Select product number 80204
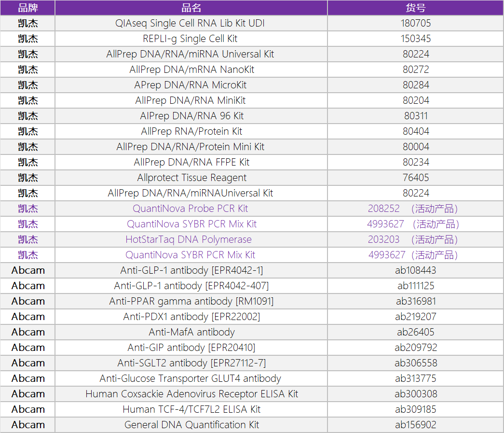This screenshot has width=504, height=433. click(x=416, y=100)
